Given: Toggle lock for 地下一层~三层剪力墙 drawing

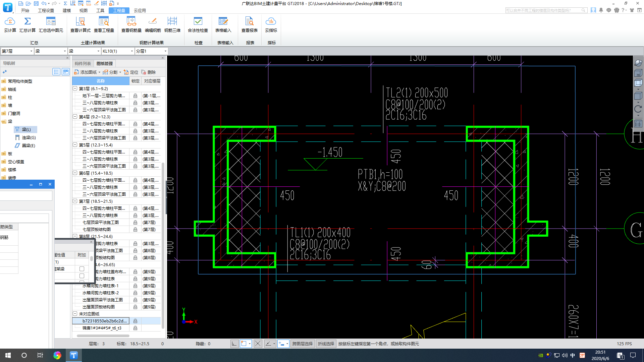Looking at the screenshot, I should pos(135,96).
